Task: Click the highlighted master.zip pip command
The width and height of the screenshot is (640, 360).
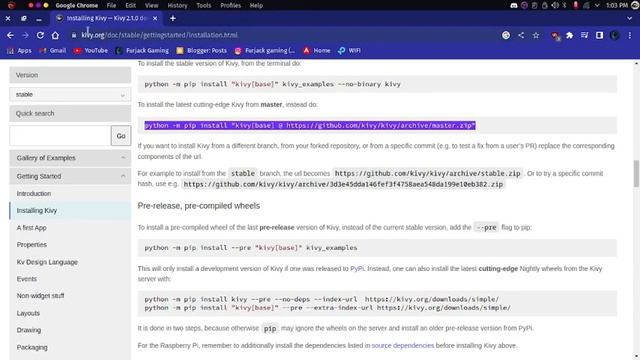Action: coord(310,125)
